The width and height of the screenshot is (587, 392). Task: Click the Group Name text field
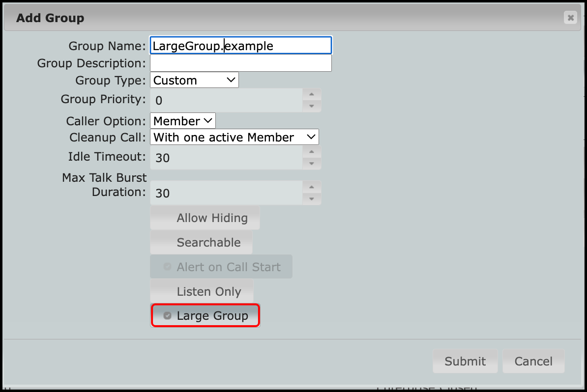pos(240,46)
